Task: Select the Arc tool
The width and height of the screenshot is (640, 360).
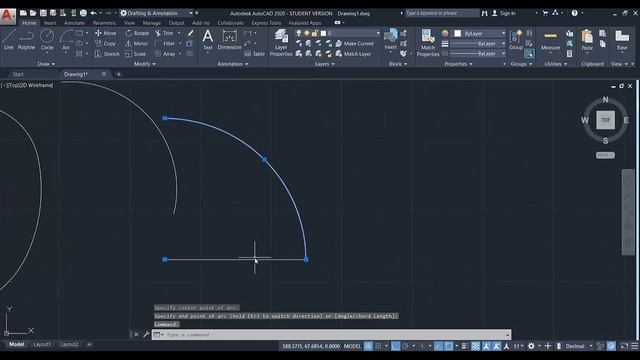Action: 66,39
